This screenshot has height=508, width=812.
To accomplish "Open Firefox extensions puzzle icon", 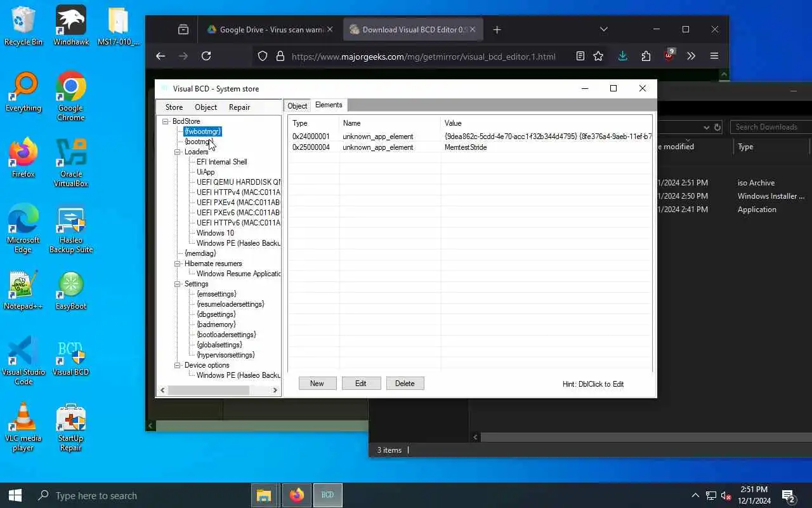I will [x=646, y=56].
